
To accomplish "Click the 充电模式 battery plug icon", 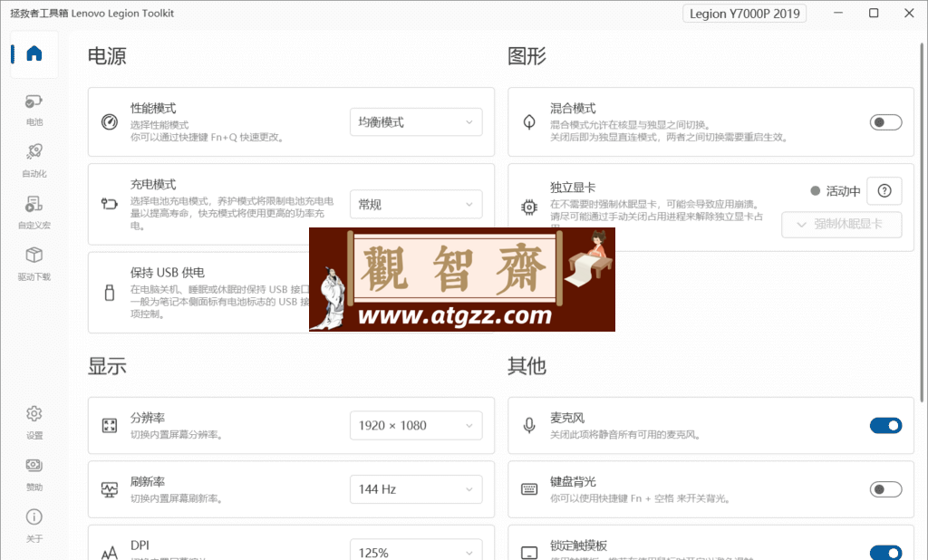I will 110,204.
